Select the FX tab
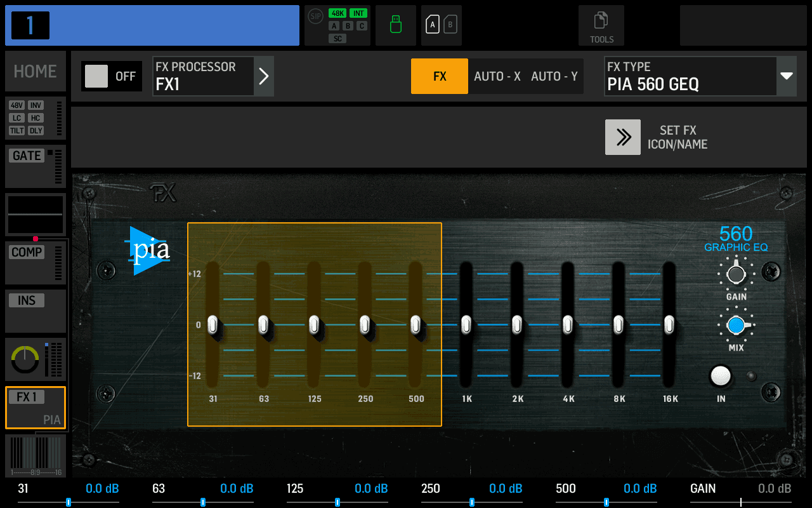This screenshot has width=812, height=508. (x=440, y=76)
